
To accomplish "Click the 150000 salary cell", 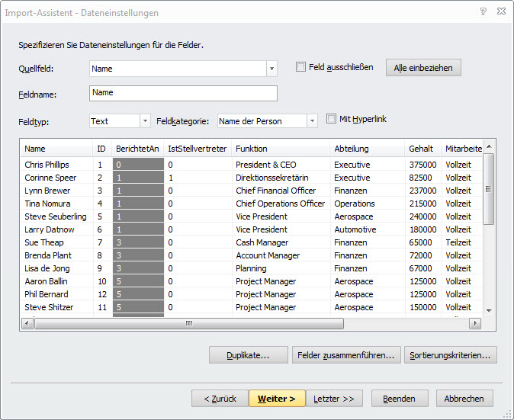I will click(x=423, y=307).
